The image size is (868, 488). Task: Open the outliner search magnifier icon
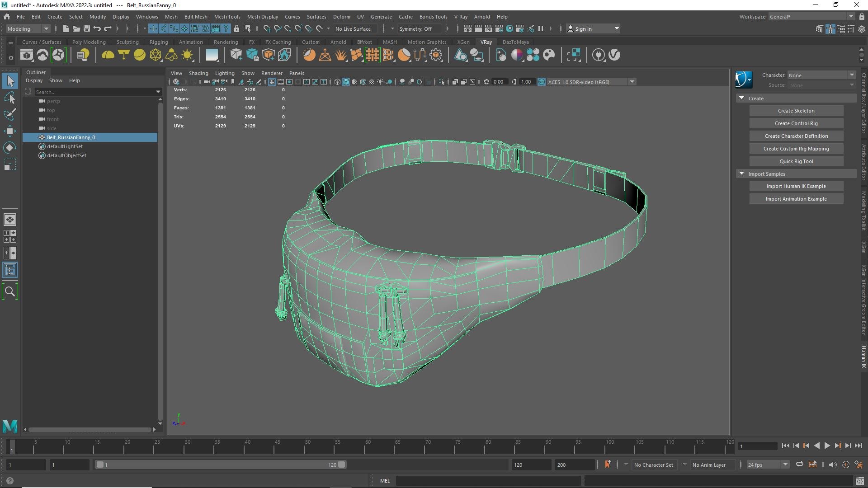click(x=10, y=291)
